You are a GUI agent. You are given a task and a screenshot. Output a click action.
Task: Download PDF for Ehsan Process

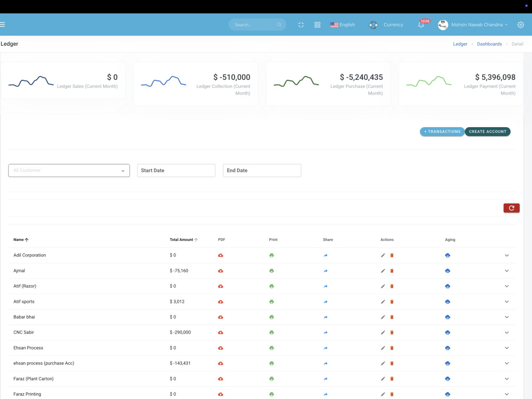tap(221, 348)
